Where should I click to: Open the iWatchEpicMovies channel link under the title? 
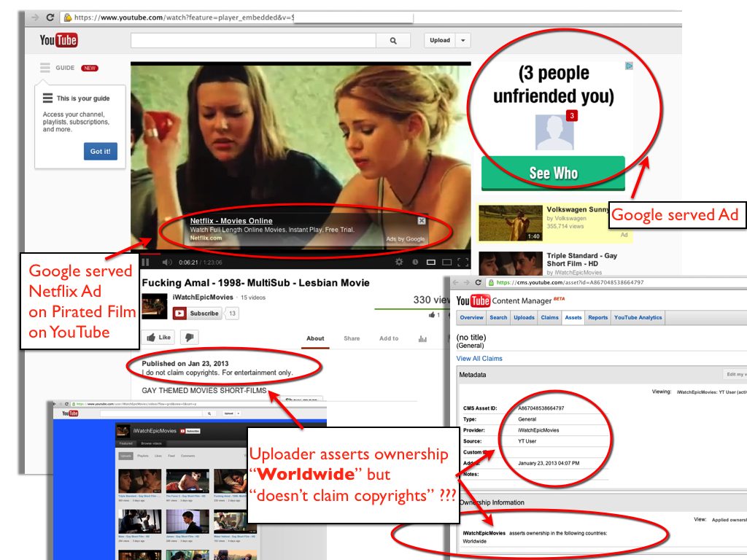(x=203, y=297)
